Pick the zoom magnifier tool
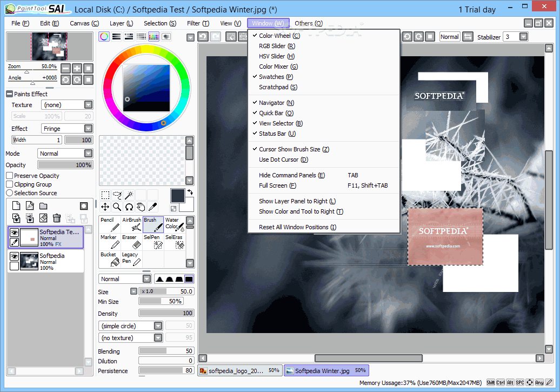The image size is (560, 392). click(x=117, y=207)
